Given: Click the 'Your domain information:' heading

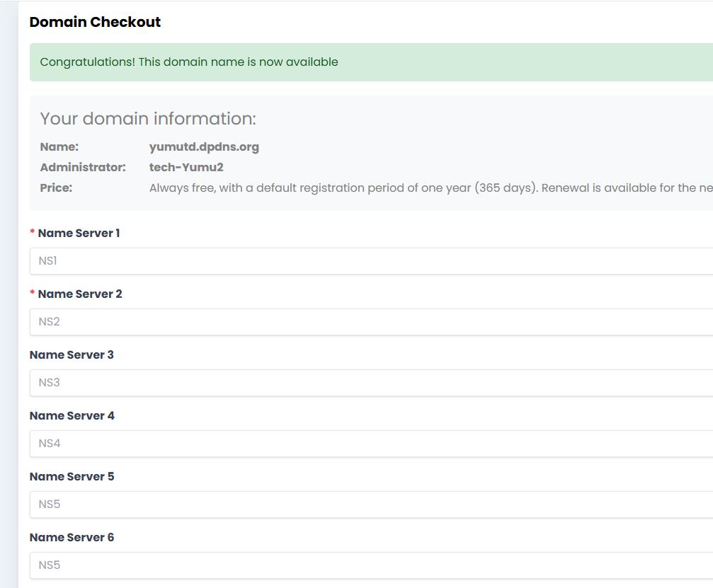Looking at the screenshot, I should point(148,119).
